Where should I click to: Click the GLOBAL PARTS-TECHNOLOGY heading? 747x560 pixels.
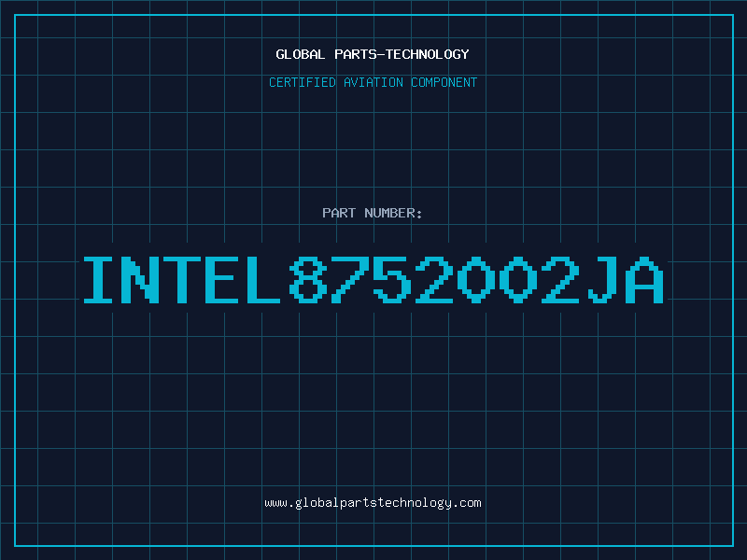373,54
